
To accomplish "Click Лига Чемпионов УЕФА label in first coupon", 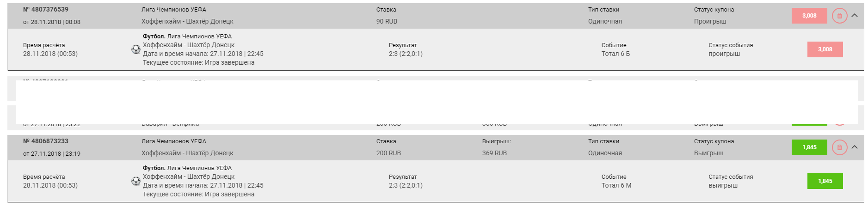I will [174, 9].
